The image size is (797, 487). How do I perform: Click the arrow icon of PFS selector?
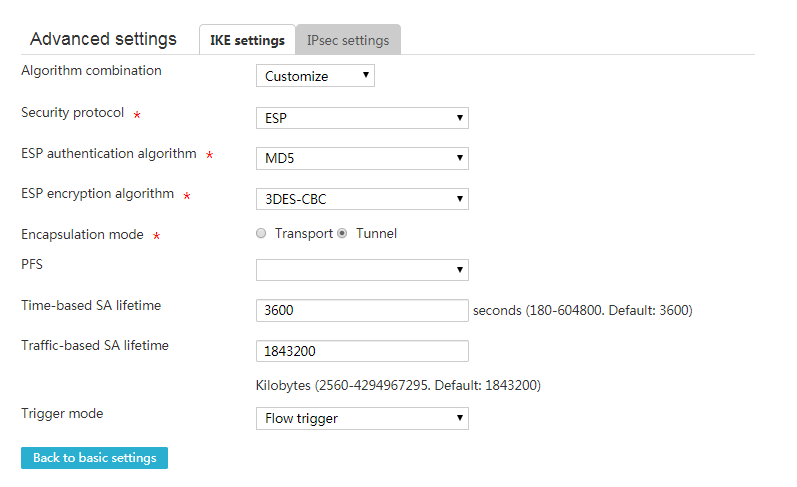(x=459, y=270)
